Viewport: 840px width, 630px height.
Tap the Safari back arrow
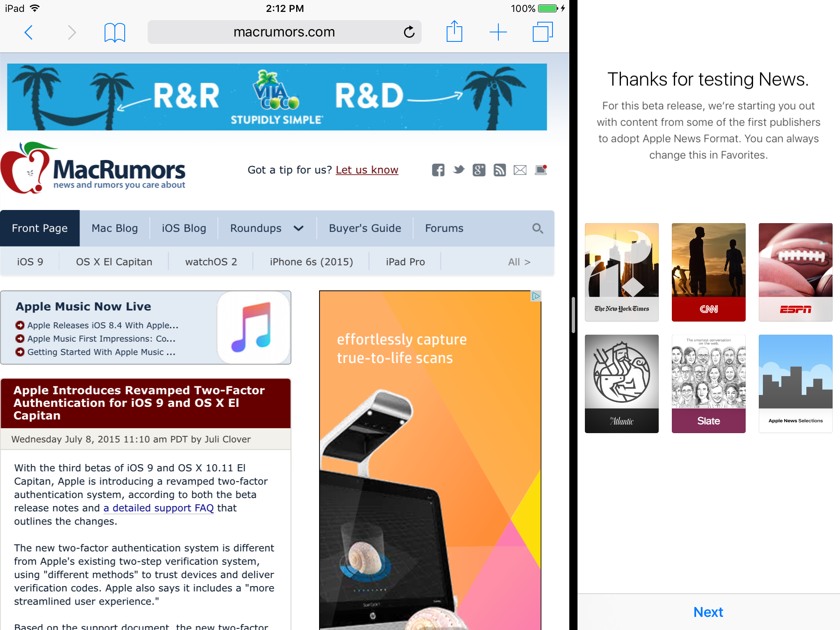pyautogui.click(x=28, y=32)
